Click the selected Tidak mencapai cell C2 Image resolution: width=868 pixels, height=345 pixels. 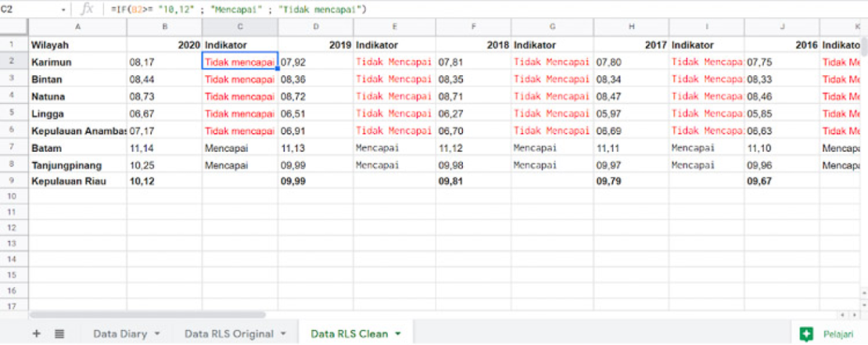[x=240, y=62]
